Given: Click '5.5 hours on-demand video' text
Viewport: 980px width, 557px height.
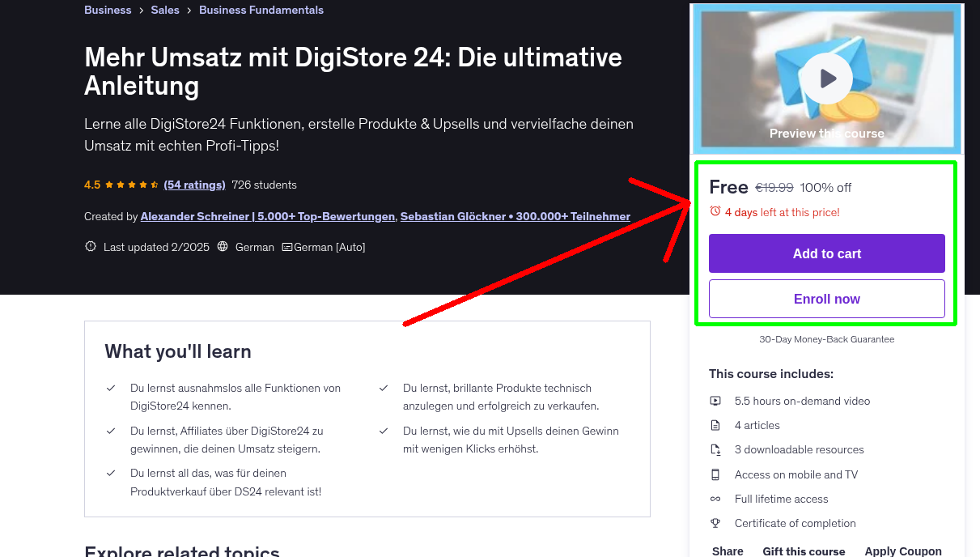Looking at the screenshot, I should pos(803,401).
